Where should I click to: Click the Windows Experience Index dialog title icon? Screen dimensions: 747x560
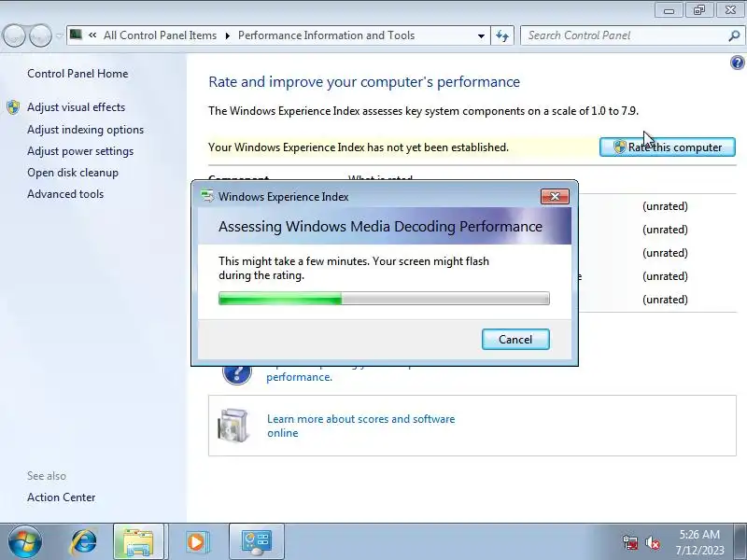[207, 196]
